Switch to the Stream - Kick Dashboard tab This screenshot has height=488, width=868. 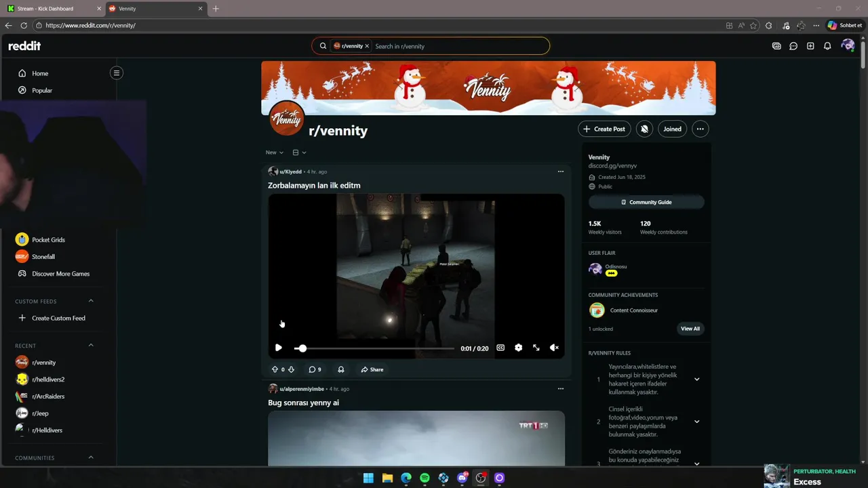(54, 9)
